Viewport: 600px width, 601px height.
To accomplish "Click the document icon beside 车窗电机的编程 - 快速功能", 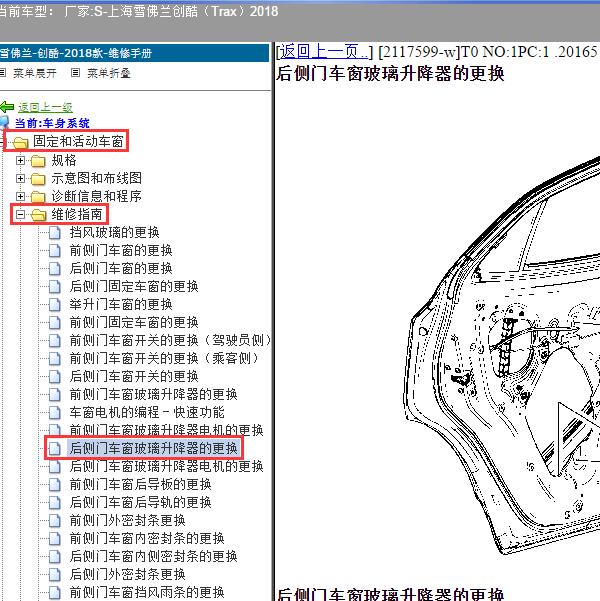I will pyautogui.click(x=55, y=412).
